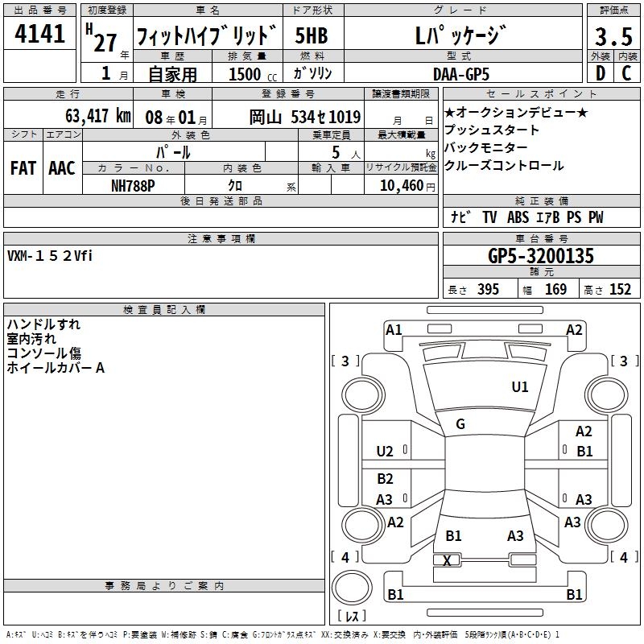Click the 車台番号 header label

tap(541, 238)
